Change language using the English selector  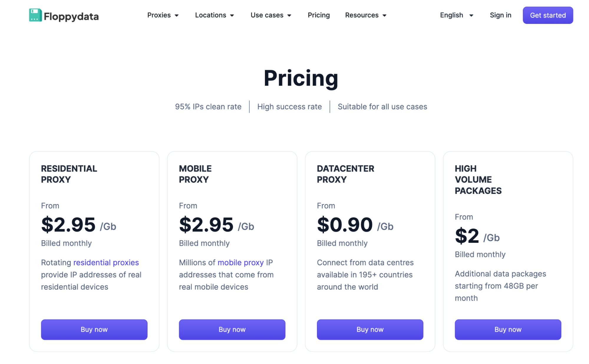pyautogui.click(x=456, y=15)
